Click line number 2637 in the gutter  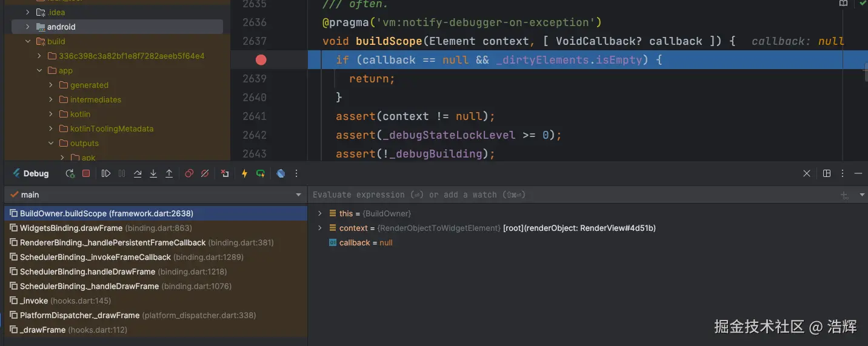click(x=254, y=41)
